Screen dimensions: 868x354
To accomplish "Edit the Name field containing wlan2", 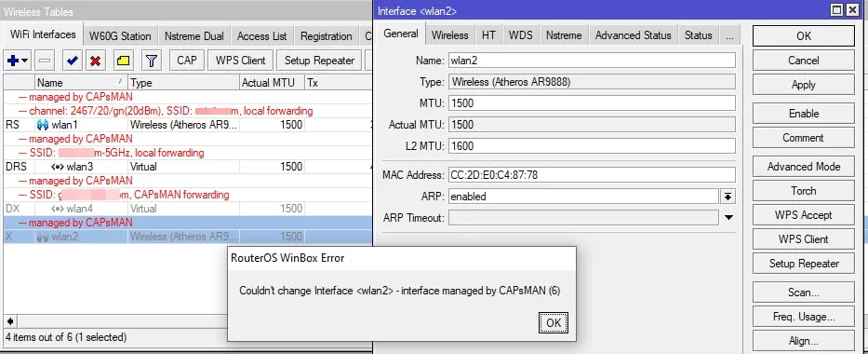I will (592, 61).
